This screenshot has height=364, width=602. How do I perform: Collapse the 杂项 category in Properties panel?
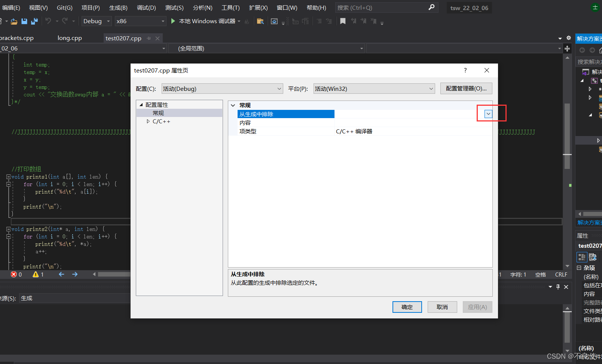click(579, 268)
